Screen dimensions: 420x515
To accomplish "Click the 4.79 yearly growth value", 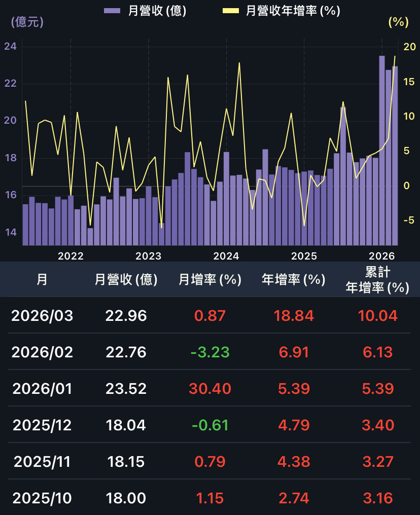I will [x=294, y=425].
